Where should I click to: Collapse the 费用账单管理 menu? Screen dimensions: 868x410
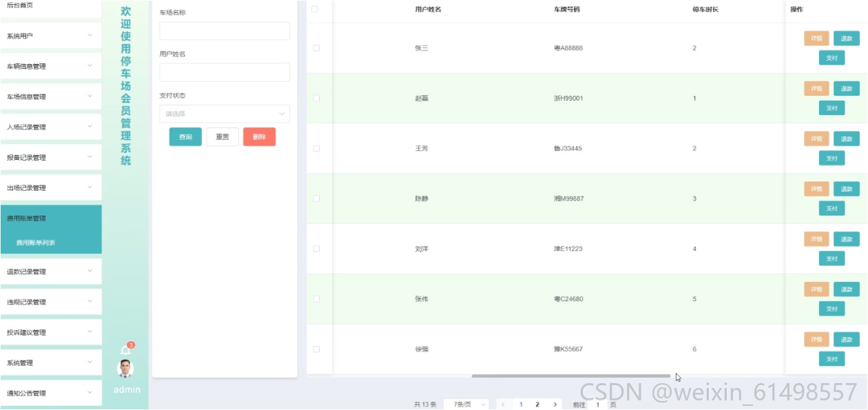tap(51, 218)
